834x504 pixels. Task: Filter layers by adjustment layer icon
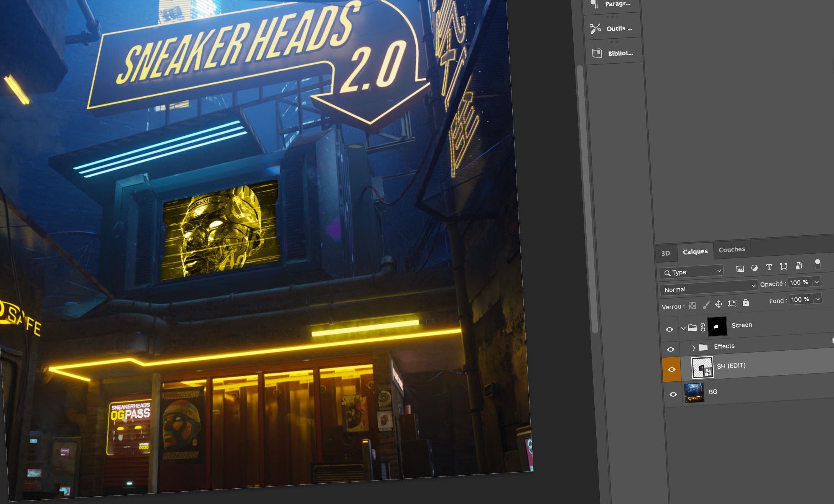coord(754,268)
